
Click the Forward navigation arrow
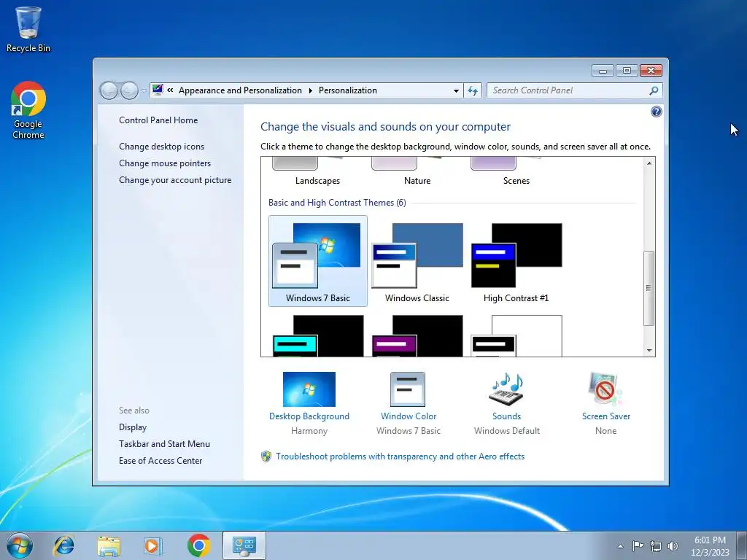pyautogui.click(x=129, y=90)
